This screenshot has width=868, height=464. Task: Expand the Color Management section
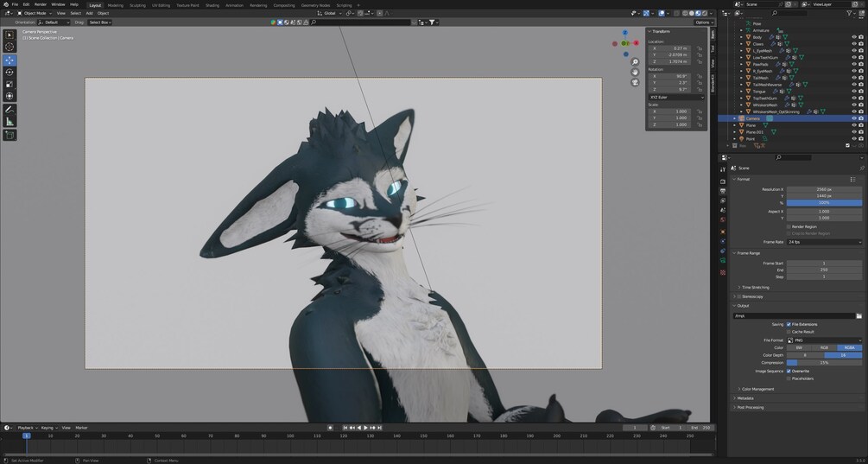[757, 389]
